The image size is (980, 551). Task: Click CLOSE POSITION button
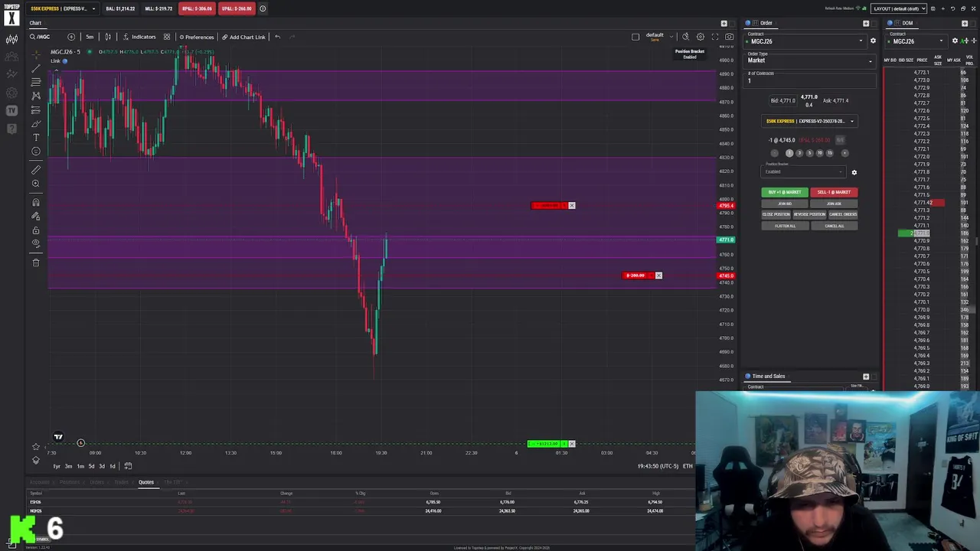pyautogui.click(x=776, y=214)
